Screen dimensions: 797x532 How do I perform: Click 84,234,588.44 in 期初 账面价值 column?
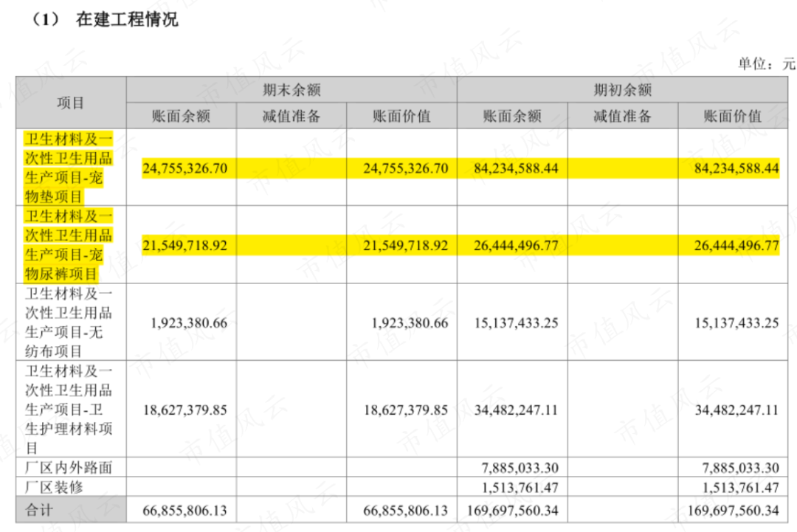point(736,168)
